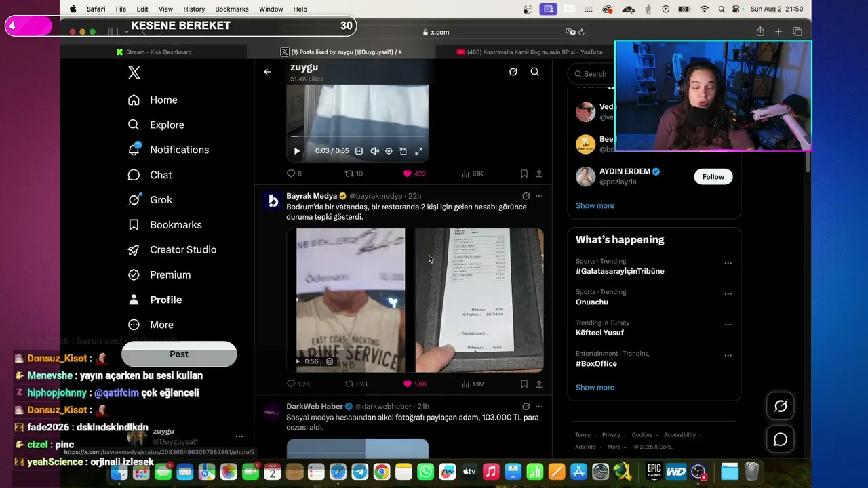
Task: Follow AYDIN ERDEM
Action: coord(713,176)
